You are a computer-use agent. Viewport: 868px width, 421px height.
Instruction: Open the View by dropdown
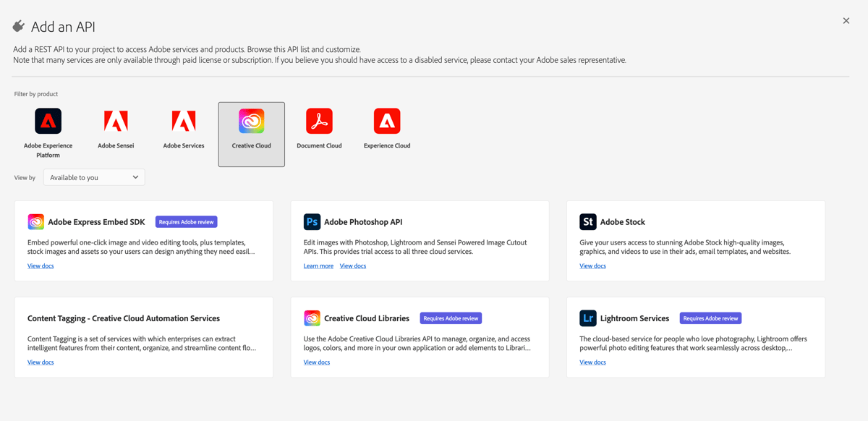click(x=94, y=177)
